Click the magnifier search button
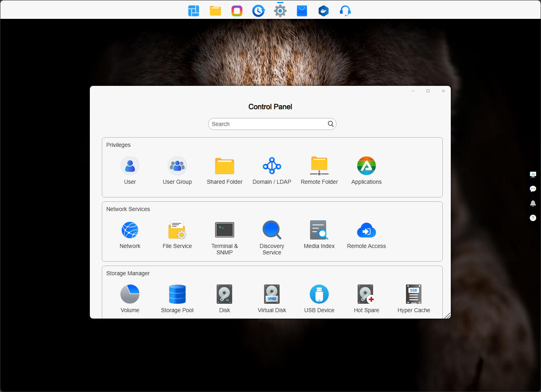Viewport: 541px width, 392px height. click(331, 124)
